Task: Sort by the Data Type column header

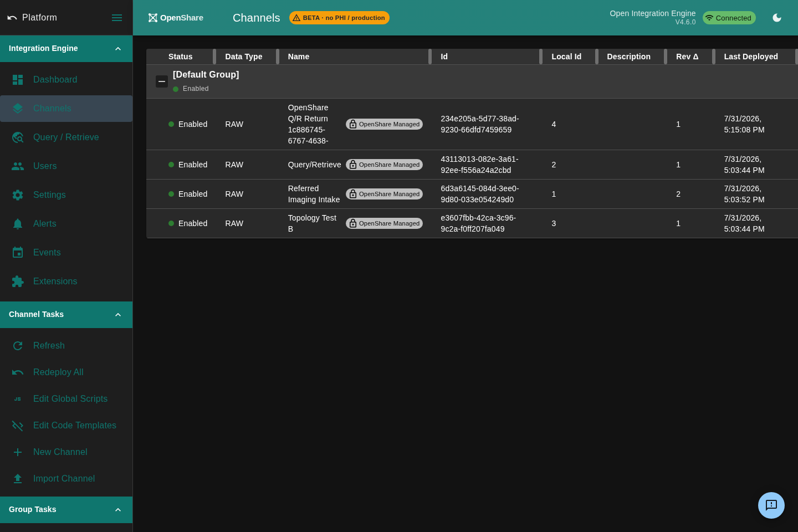Action: point(244,57)
